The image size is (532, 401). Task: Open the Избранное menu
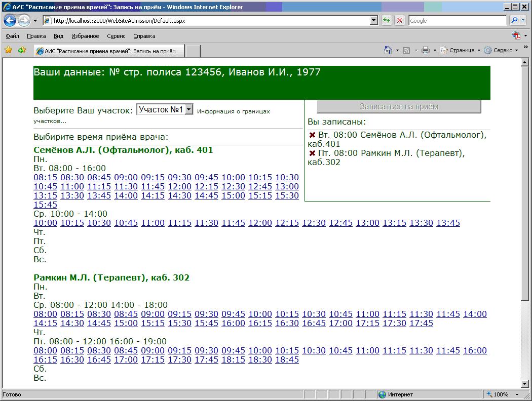[x=85, y=36]
